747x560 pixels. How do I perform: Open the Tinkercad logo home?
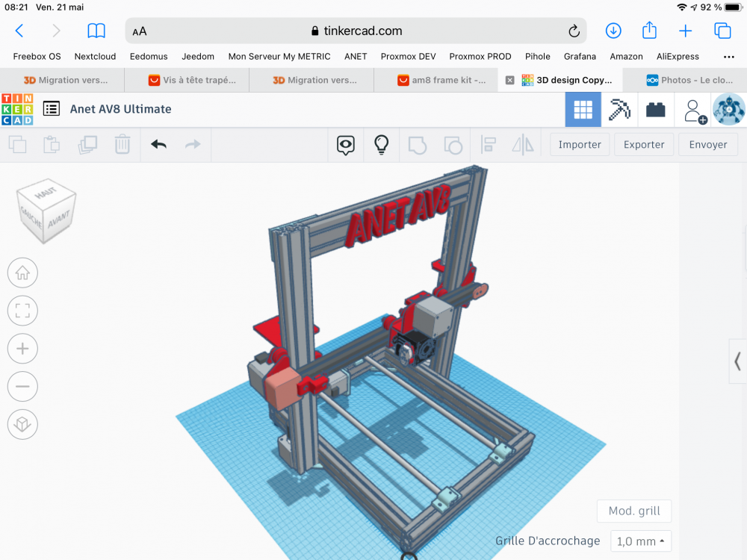tap(17, 110)
